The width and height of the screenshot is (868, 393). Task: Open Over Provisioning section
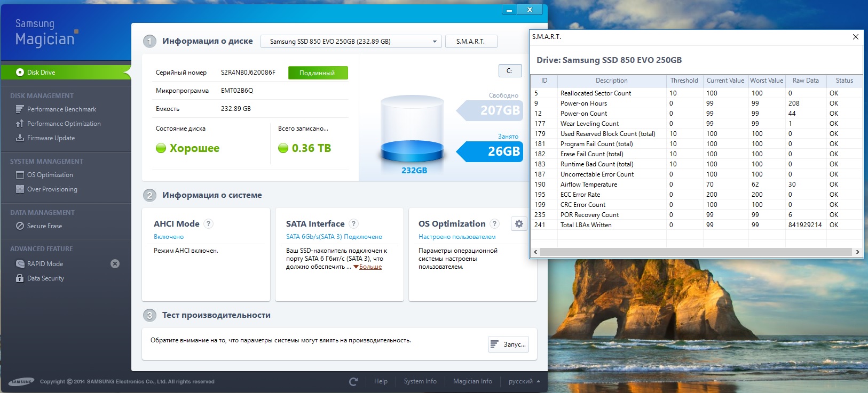point(52,189)
